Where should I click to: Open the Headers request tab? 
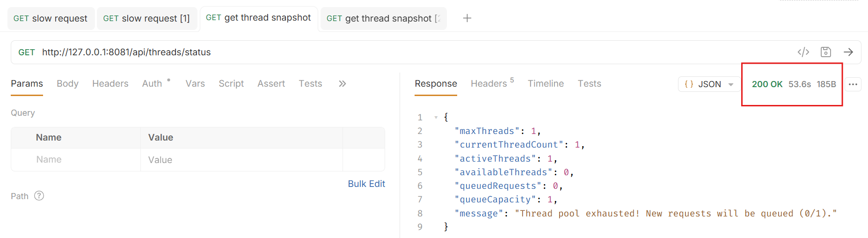click(110, 83)
